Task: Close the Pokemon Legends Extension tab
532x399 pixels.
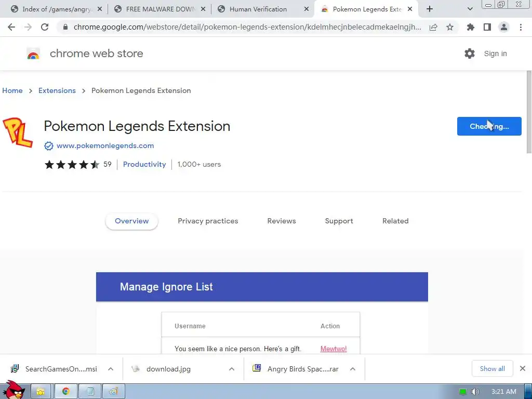Action: coord(410,9)
